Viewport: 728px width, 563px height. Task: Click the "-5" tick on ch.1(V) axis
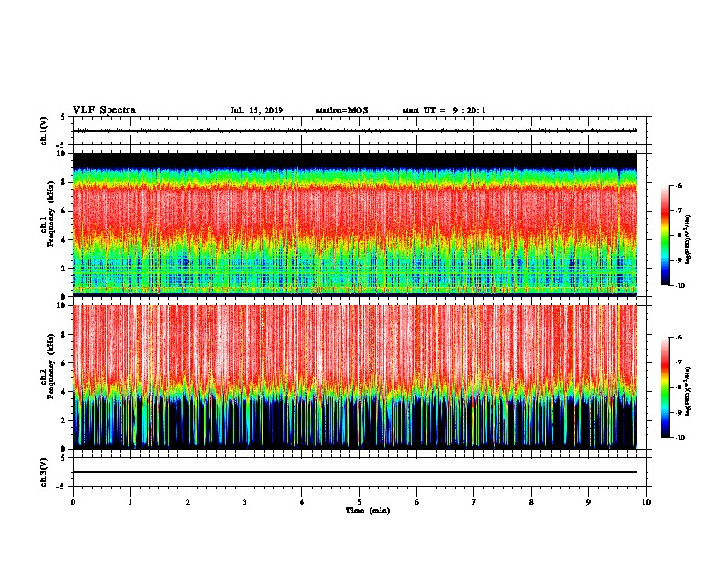pos(62,145)
